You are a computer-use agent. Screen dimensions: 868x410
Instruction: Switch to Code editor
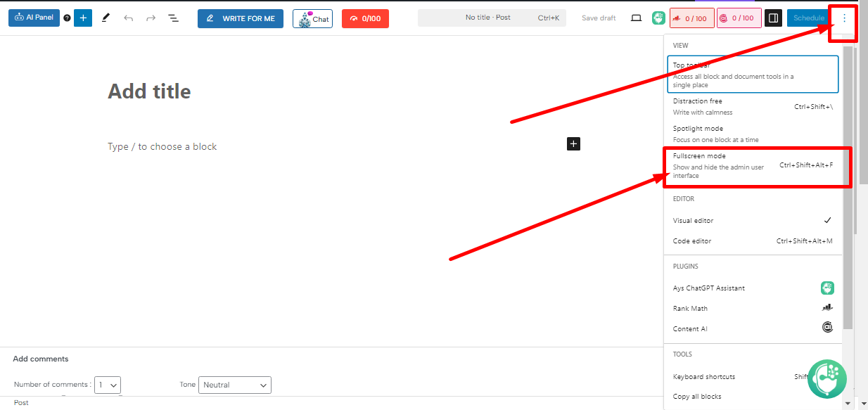(753, 241)
